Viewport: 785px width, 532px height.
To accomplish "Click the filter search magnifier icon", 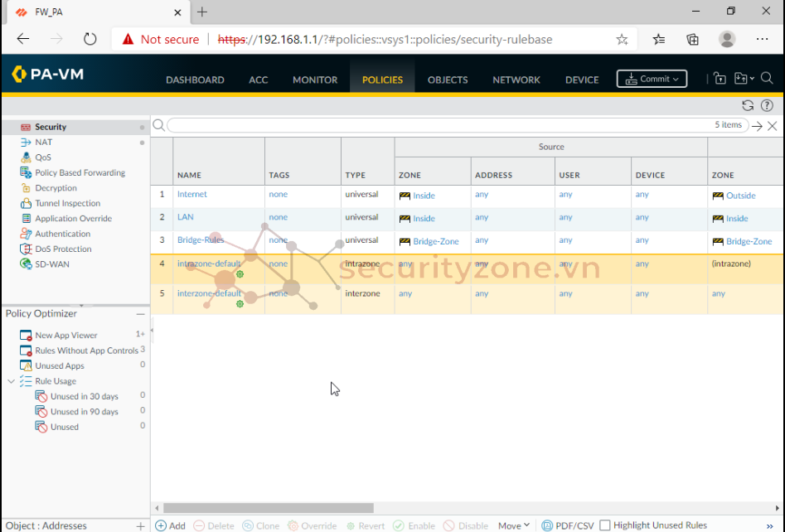I will (158, 125).
